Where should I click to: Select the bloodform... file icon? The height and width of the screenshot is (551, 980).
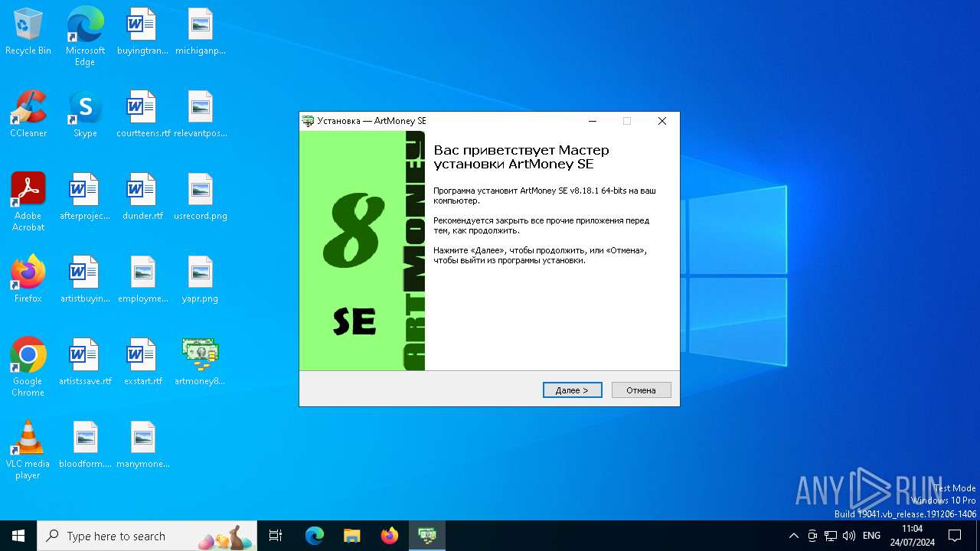coord(85,445)
